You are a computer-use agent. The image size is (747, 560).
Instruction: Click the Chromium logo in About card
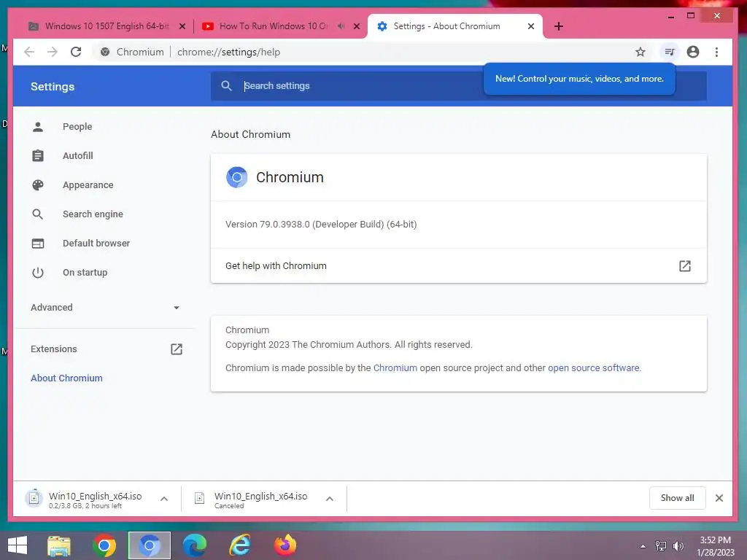click(x=237, y=177)
